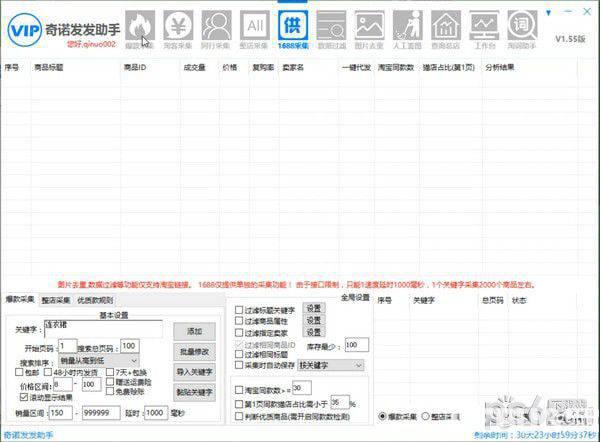The image size is (600, 442).
Task: Click the maximum price input field
Action: click(92, 385)
